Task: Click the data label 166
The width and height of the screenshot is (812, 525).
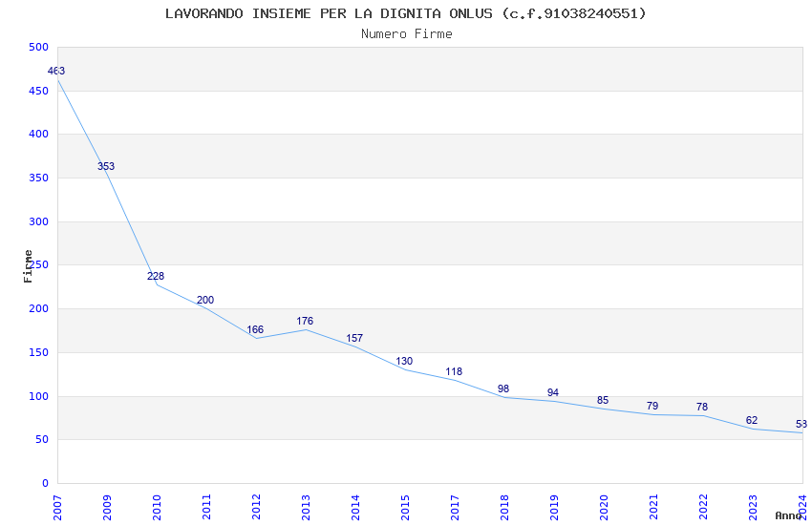Action: [x=255, y=329]
